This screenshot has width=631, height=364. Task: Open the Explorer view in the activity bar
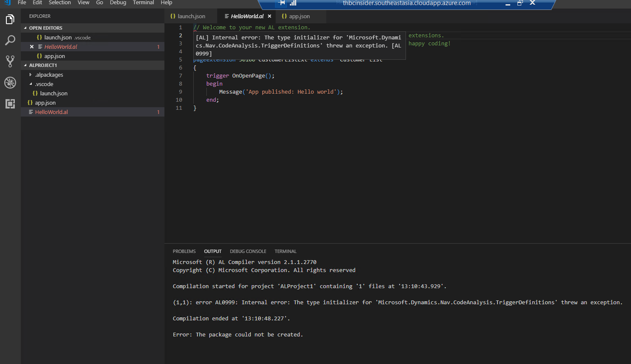(10, 19)
